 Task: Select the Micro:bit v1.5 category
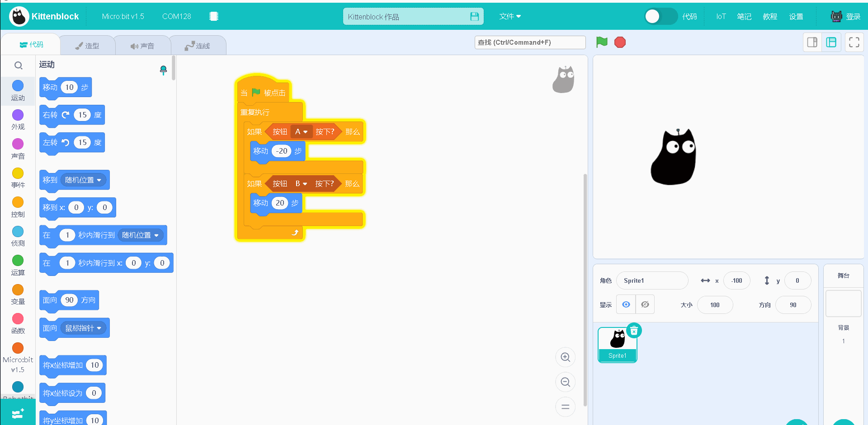coord(18,358)
